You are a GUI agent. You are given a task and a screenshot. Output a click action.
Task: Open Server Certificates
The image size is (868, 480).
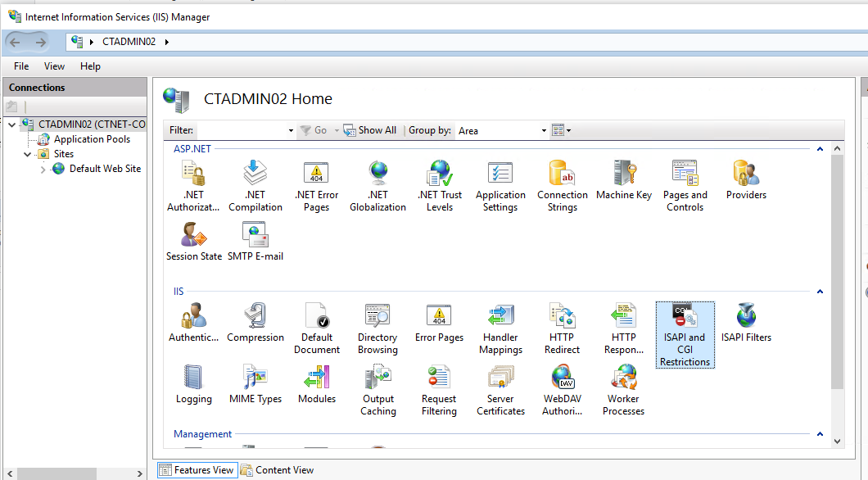500,383
